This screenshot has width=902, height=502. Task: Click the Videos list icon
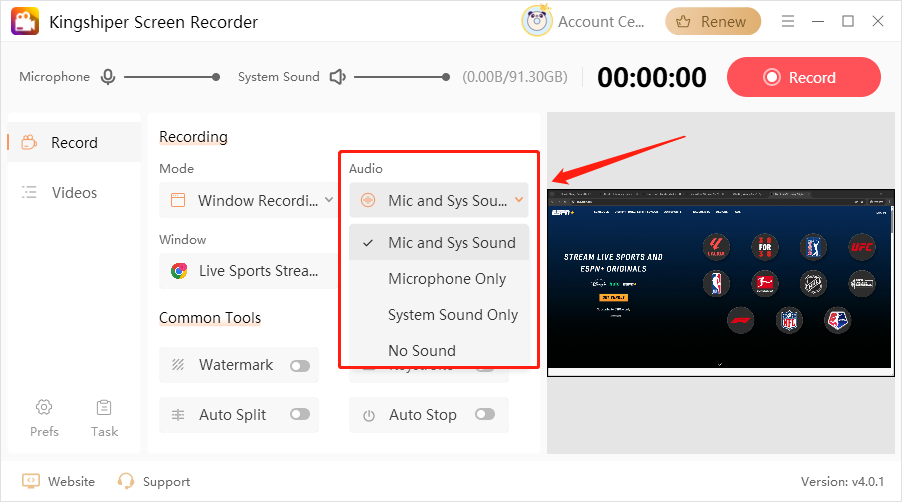[x=29, y=192]
